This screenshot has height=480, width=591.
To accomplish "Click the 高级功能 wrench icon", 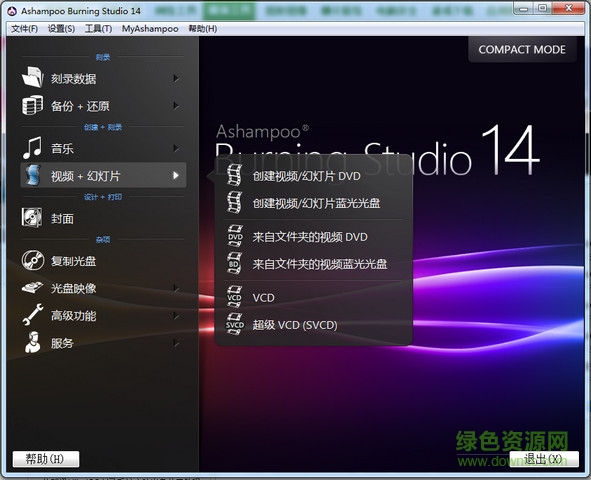I will click(33, 315).
